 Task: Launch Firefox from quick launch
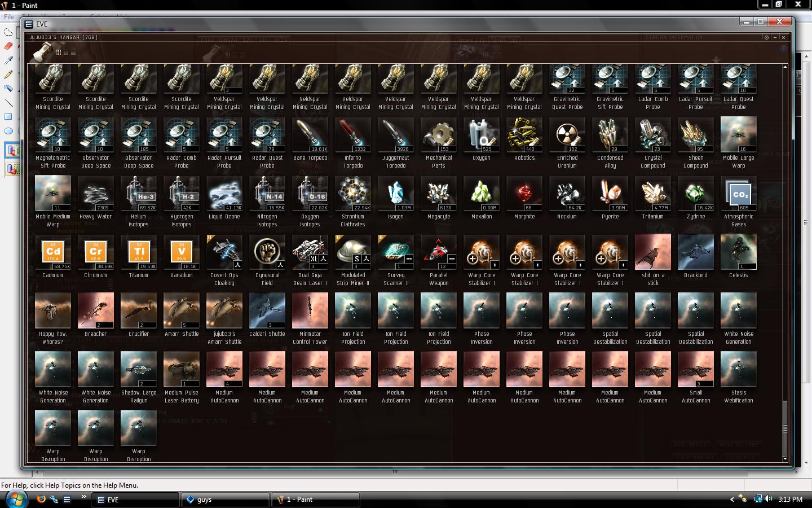[41, 499]
